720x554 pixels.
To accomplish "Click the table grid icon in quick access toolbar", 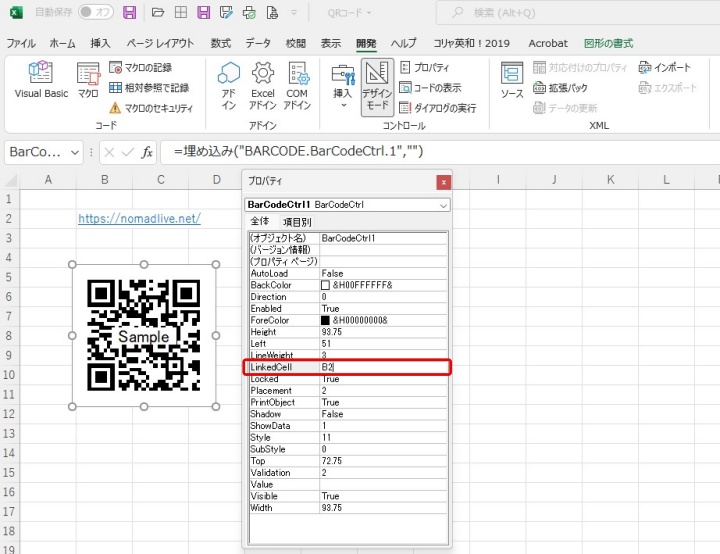I will pyautogui.click(x=181, y=12).
